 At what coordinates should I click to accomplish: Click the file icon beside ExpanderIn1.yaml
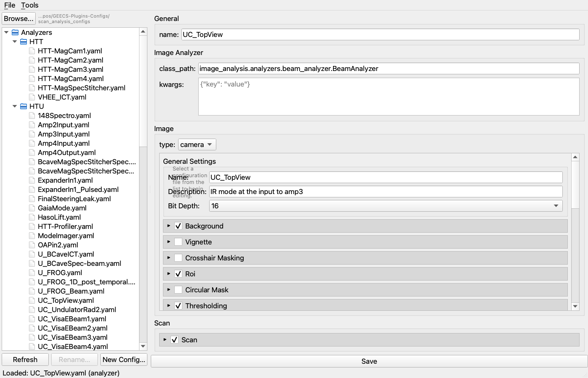pos(32,180)
